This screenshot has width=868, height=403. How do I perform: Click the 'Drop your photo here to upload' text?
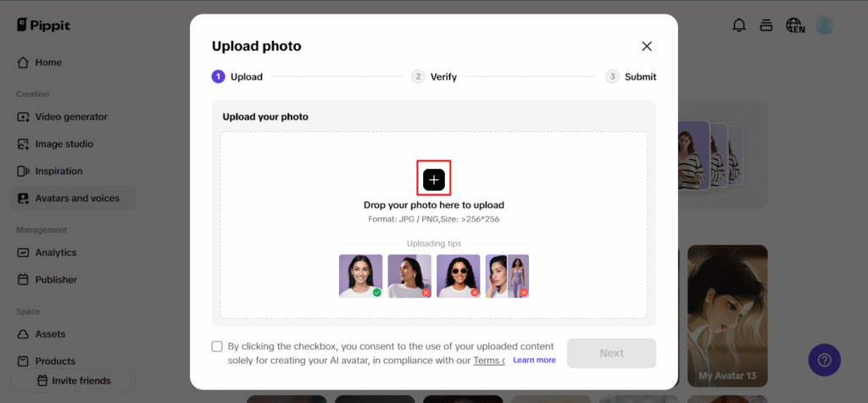[x=434, y=205]
